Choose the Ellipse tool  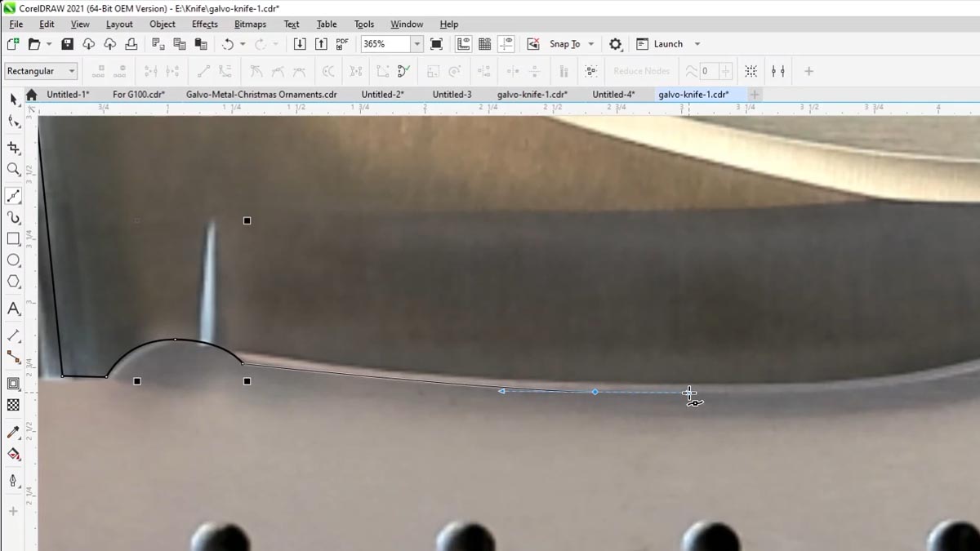click(13, 260)
